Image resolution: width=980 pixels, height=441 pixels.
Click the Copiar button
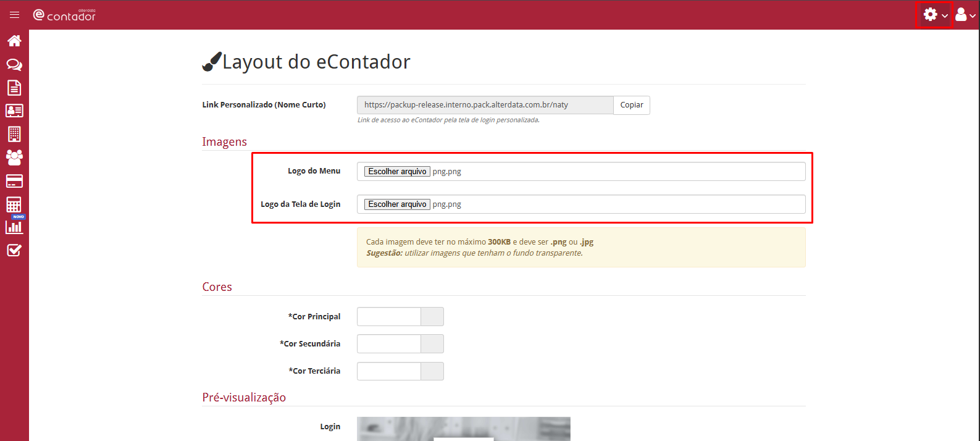pyautogui.click(x=632, y=105)
